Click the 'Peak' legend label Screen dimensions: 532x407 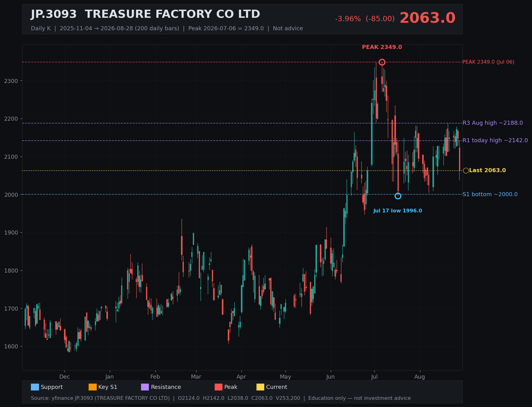pos(231,387)
